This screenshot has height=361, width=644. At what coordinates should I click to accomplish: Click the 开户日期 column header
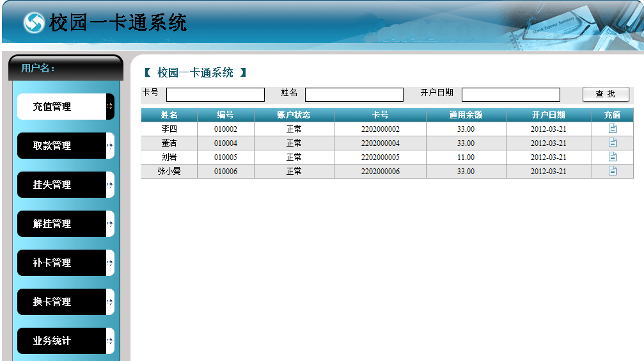549,115
